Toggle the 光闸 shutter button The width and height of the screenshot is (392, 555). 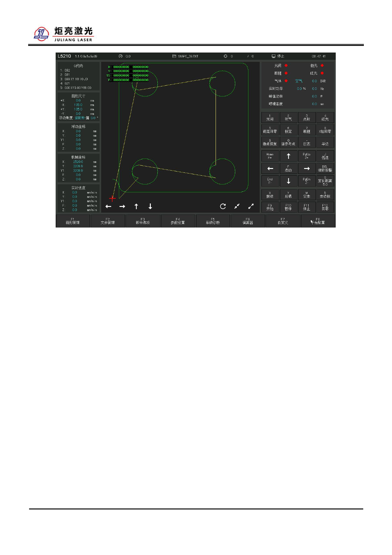point(270,118)
